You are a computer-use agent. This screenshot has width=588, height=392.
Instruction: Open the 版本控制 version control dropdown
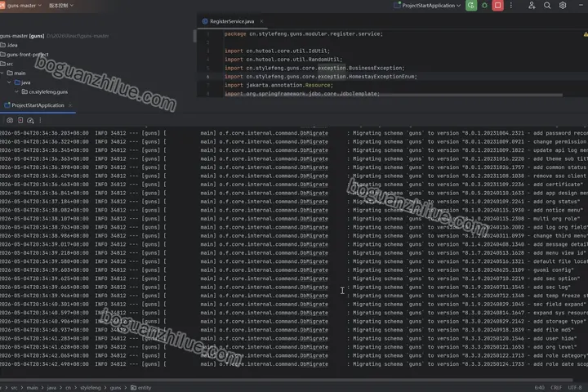pyautogui.click(x=61, y=6)
